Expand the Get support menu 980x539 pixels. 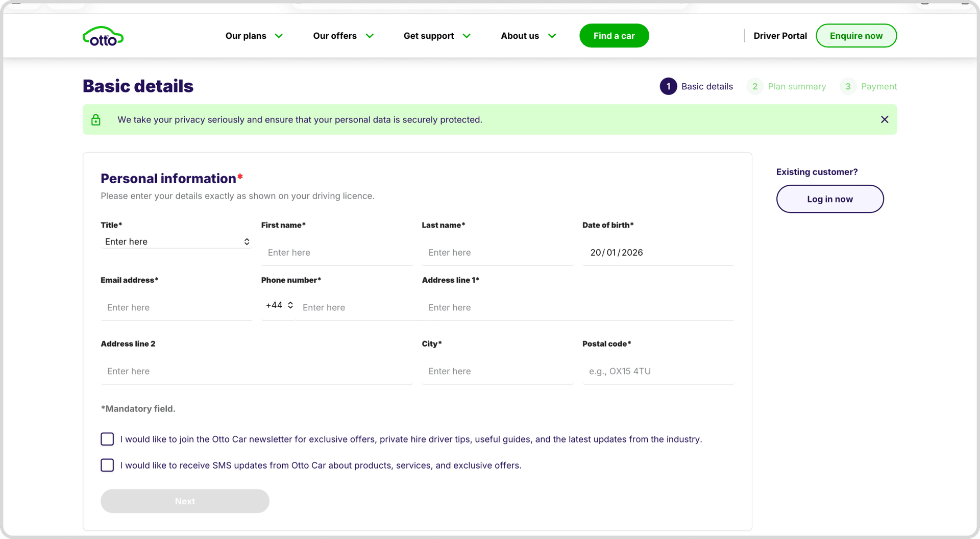pos(436,36)
